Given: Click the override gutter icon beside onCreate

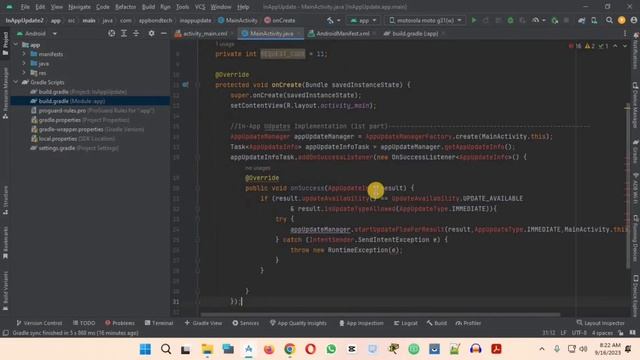Looking at the screenshot, I should 185,85.
